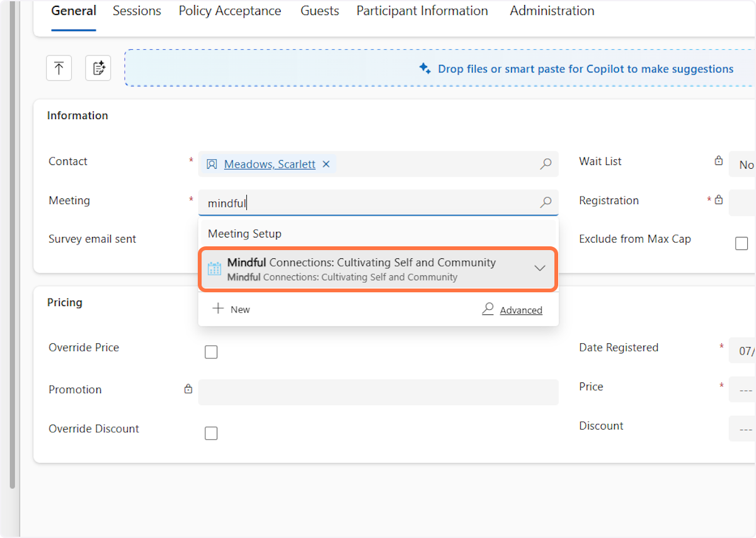This screenshot has width=756, height=538.
Task: Enable the Override Discount checkbox
Action: (211, 433)
